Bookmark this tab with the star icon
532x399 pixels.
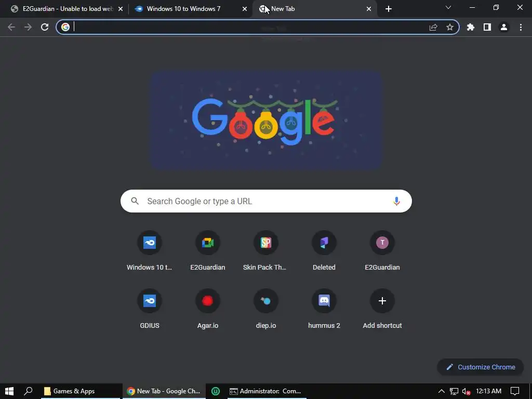[x=450, y=27]
